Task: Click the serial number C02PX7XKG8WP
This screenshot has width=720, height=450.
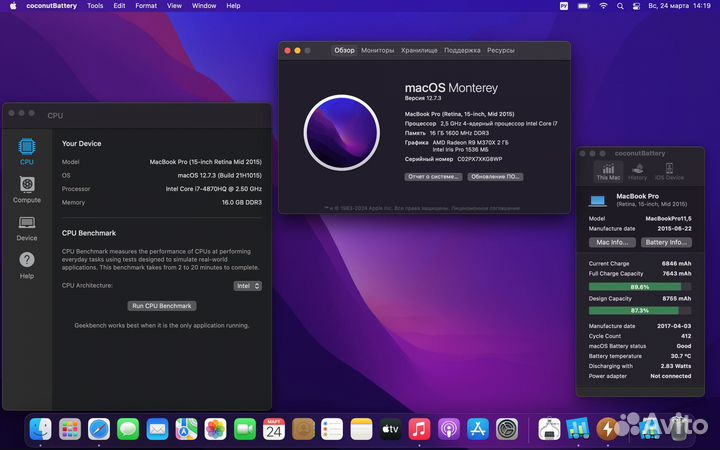Action: point(479,159)
